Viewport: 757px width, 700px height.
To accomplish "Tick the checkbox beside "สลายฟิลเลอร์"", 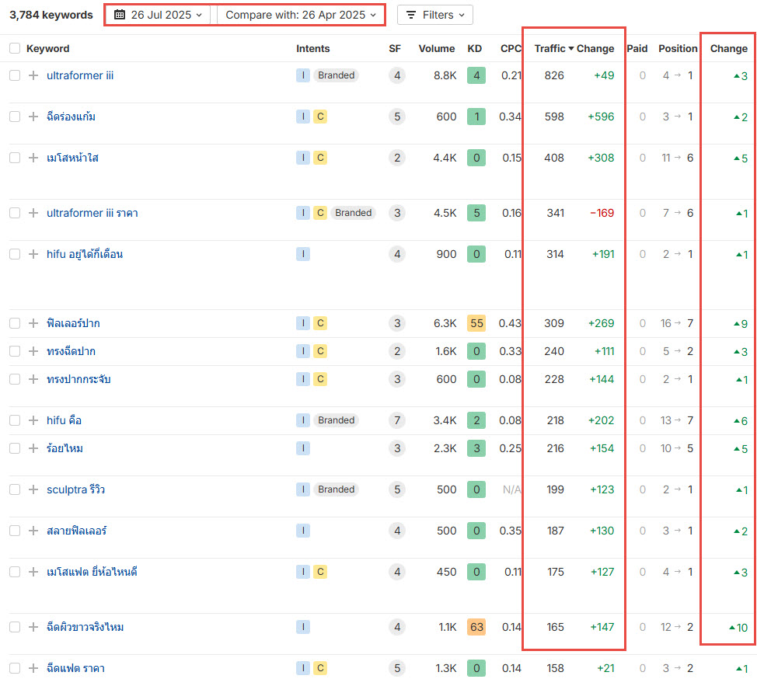I will point(14,531).
